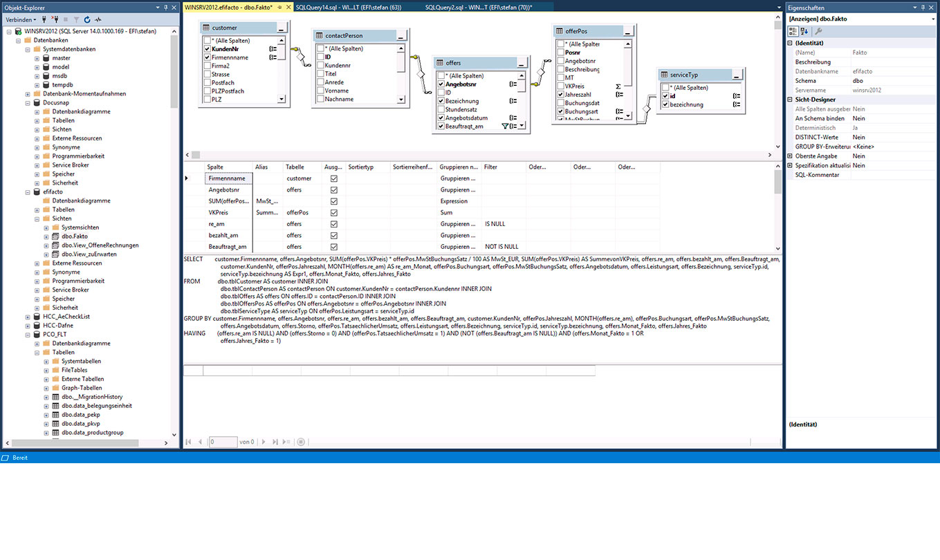Sort properties alphabetically
Screen dimensions: 940x560
(x=804, y=31)
